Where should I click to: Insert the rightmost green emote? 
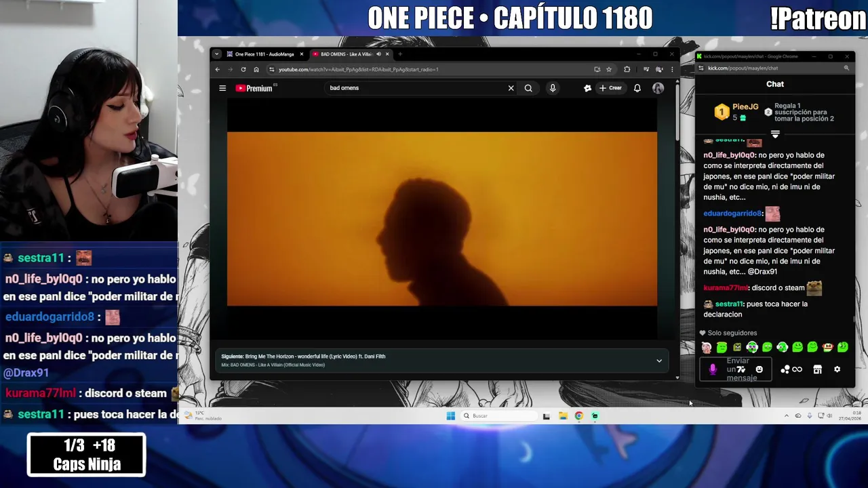point(843,347)
